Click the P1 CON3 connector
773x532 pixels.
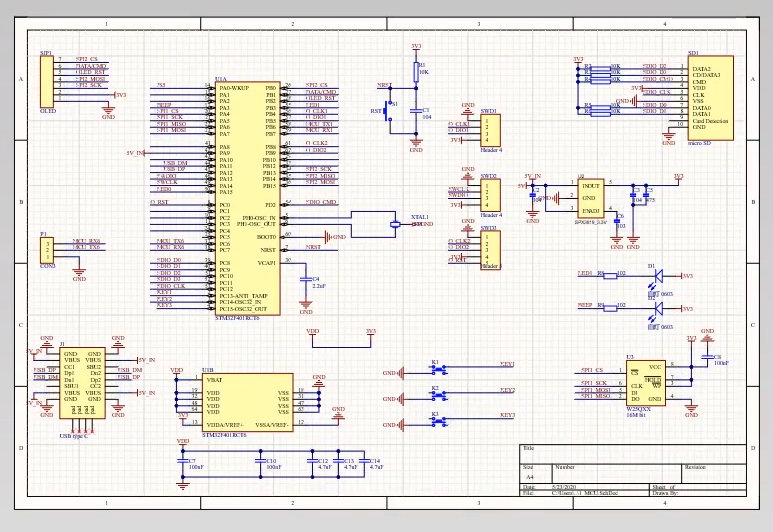point(45,254)
